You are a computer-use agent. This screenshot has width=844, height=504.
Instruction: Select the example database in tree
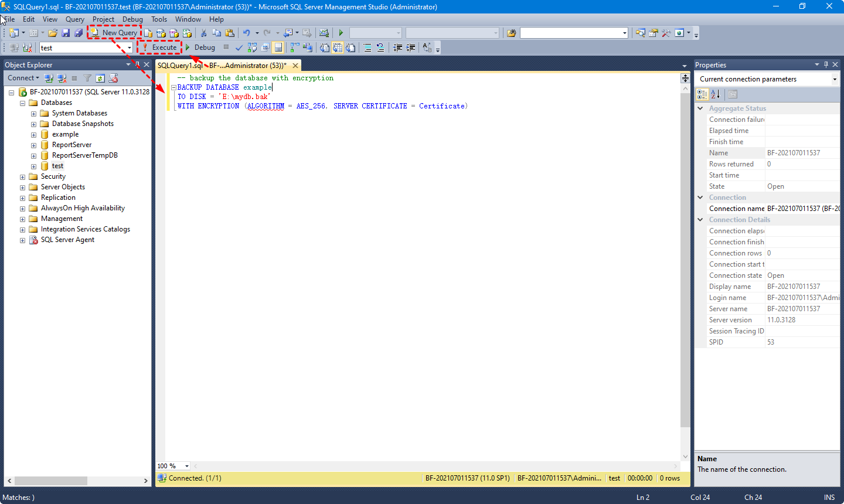(x=65, y=134)
